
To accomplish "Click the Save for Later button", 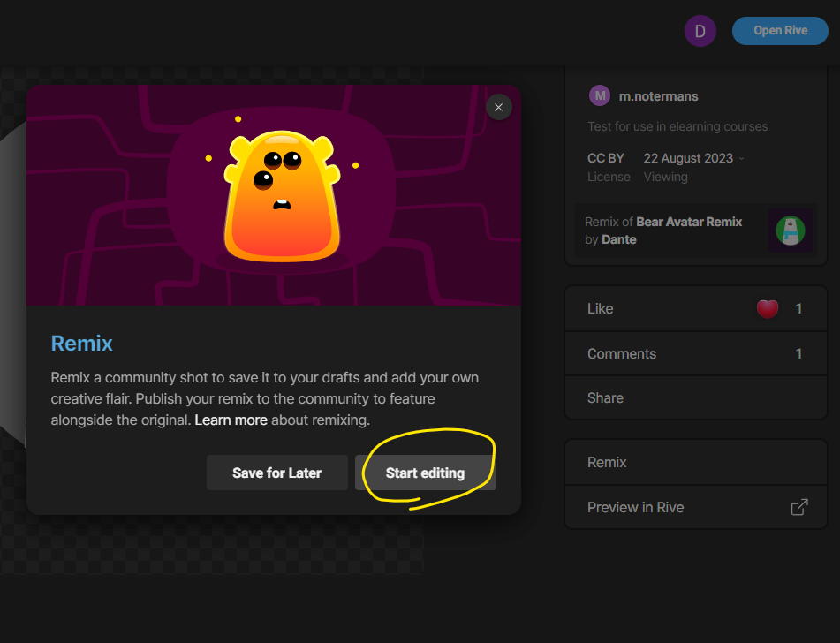I will pos(277,473).
